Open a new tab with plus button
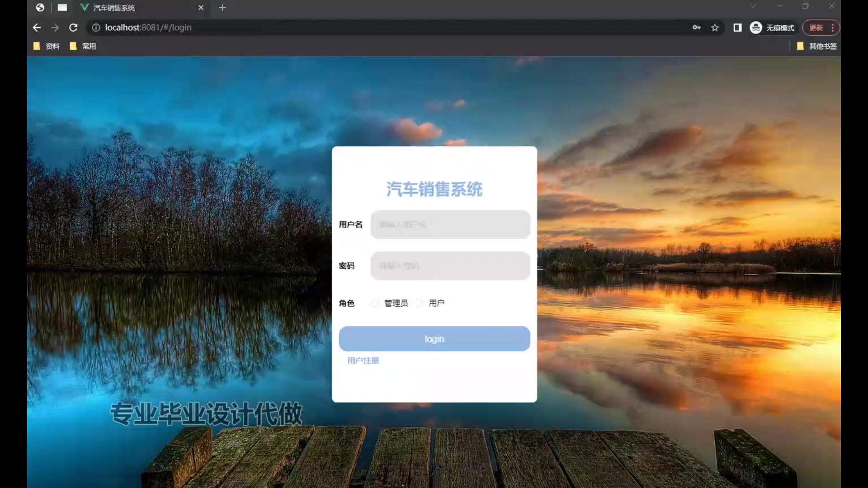This screenshot has width=868, height=488. coord(222,8)
